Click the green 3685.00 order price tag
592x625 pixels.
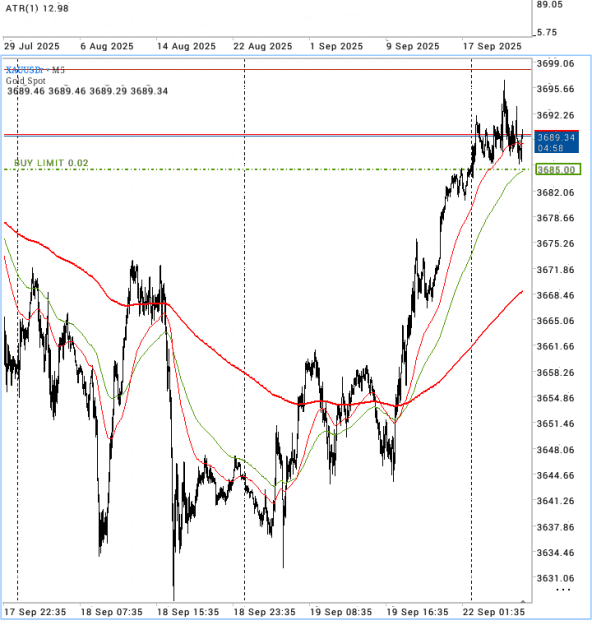pos(559,170)
